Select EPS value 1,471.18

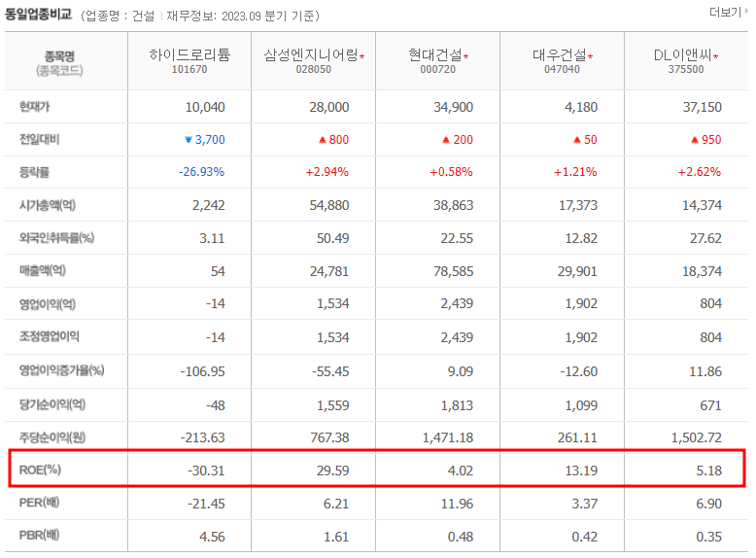pos(448,437)
